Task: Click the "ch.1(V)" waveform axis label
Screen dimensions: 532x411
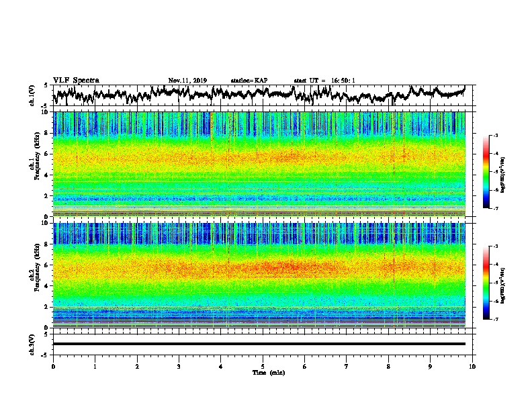Action: tap(32, 95)
